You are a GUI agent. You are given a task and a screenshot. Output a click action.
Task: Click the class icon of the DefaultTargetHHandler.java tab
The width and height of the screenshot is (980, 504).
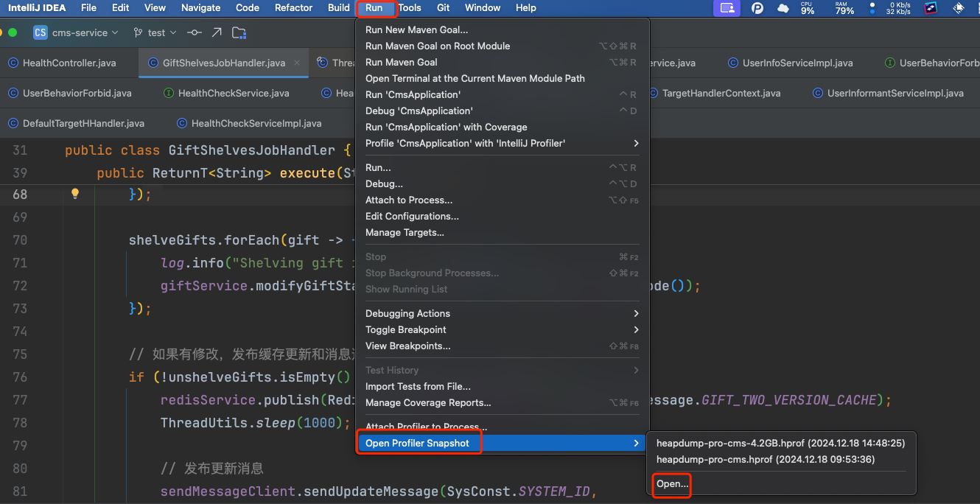[13, 123]
